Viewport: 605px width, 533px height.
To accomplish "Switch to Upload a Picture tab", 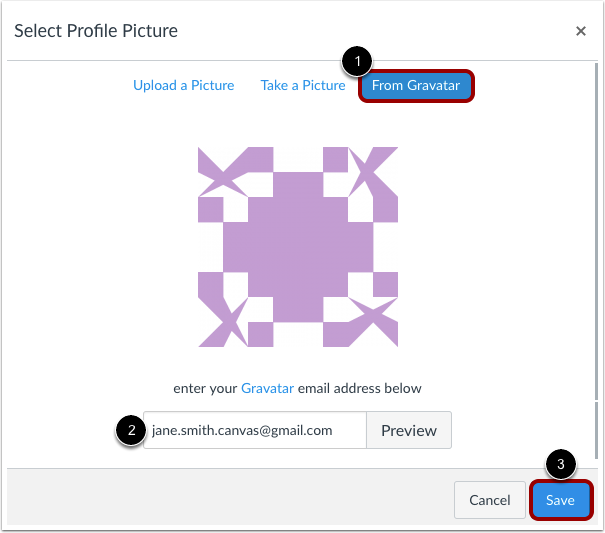I will pyautogui.click(x=184, y=85).
